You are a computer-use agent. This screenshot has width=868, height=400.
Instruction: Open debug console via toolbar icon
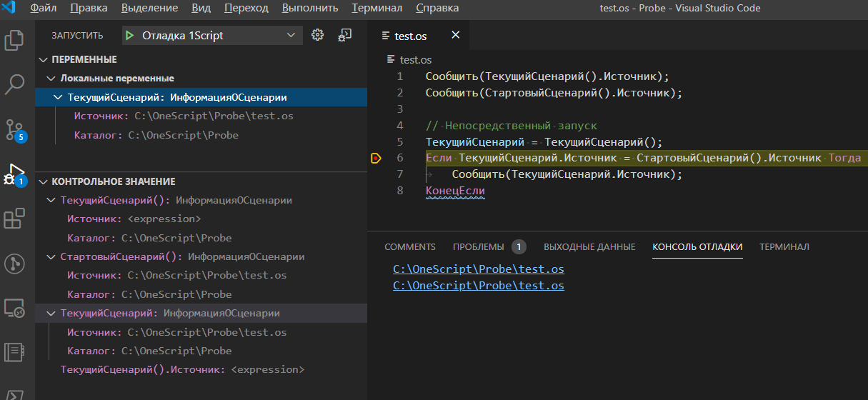point(345,35)
